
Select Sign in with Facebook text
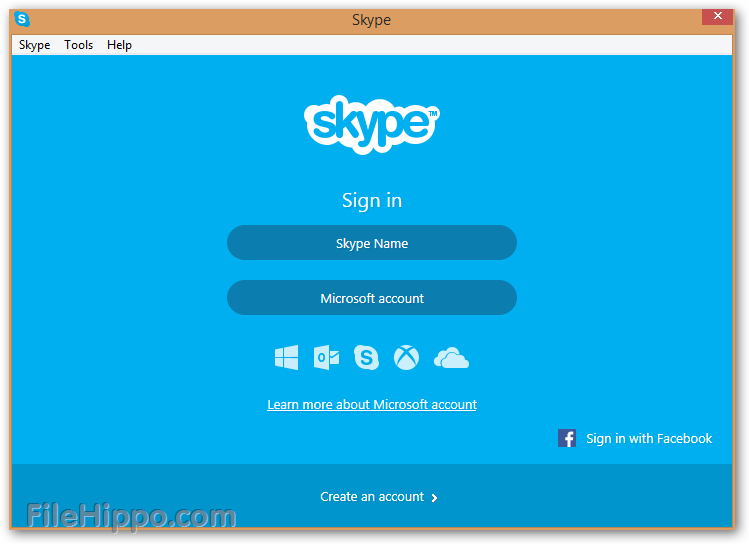[649, 438]
